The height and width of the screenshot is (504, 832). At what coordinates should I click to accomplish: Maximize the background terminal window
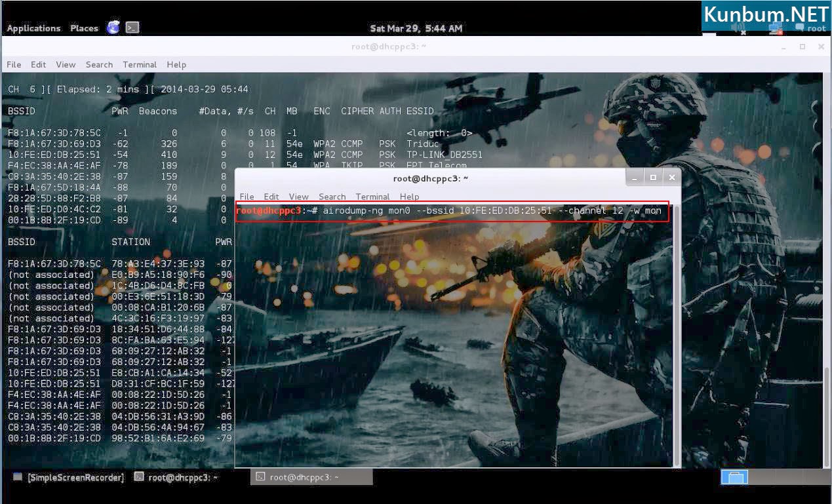pos(802,47)
